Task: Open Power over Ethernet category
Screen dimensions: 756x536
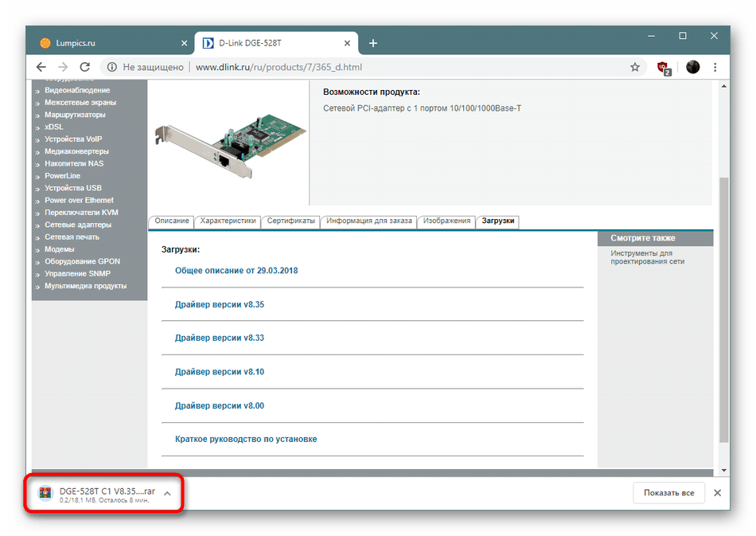Action: (x=79, y=200)
